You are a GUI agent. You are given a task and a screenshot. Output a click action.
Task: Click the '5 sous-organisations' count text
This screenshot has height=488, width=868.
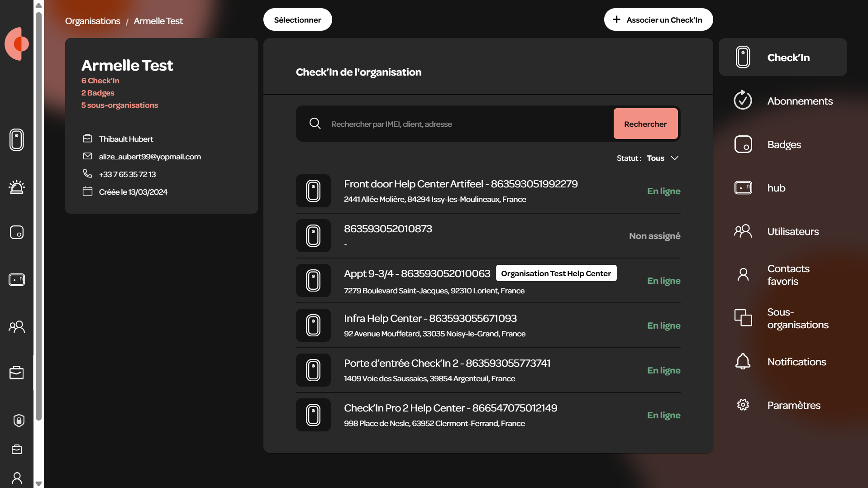click(x=119, y=105)
